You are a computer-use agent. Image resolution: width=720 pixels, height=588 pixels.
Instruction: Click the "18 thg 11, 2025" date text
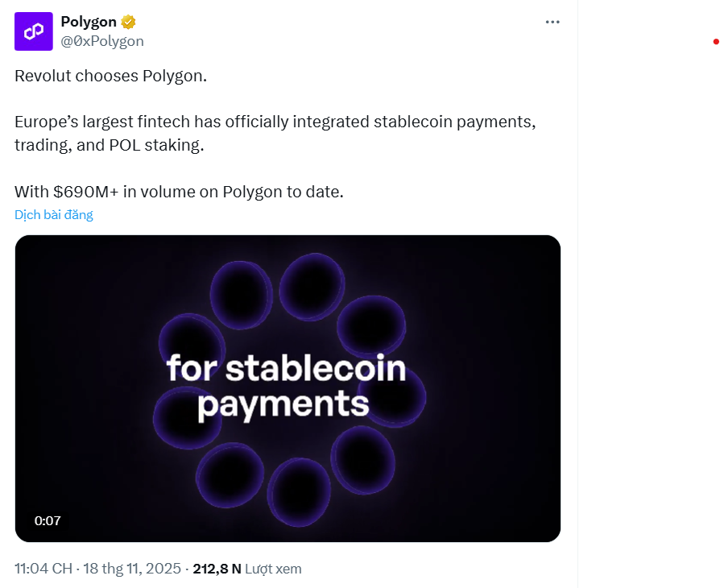coord(133,569)
